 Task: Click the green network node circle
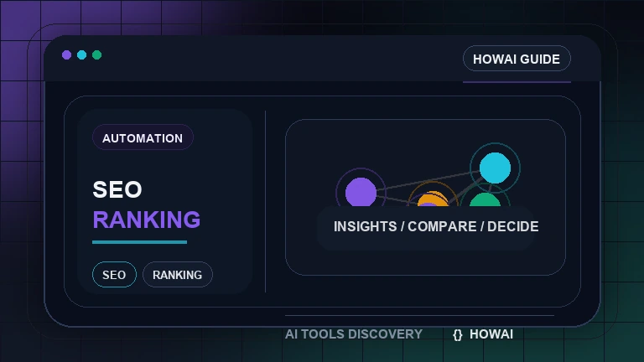485,200
